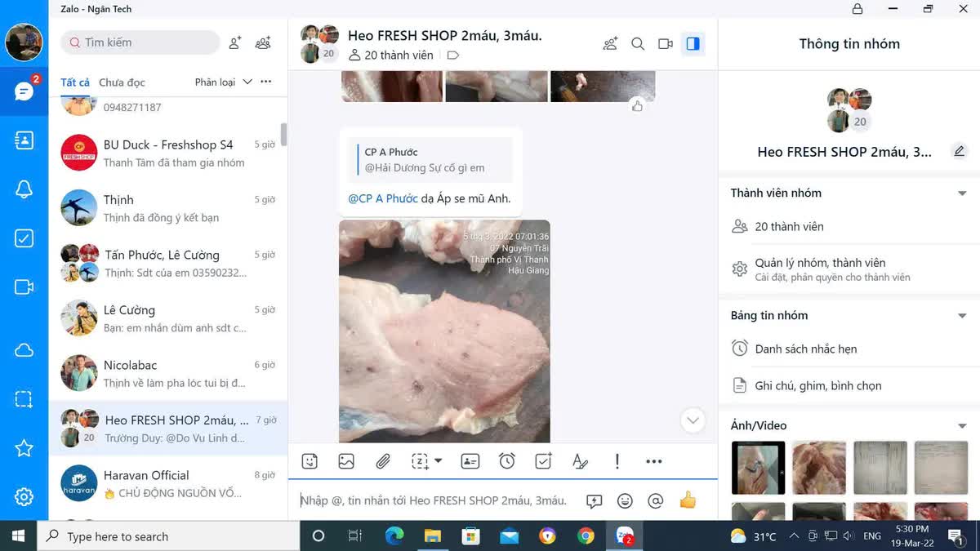Open the reminder clock icon in toolbar
Screen dimensions: 980x551
[x=507, y=461]
